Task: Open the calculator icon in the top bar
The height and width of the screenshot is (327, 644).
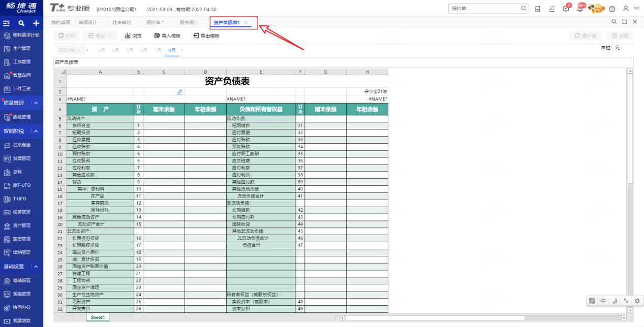Action: (538, 9)
